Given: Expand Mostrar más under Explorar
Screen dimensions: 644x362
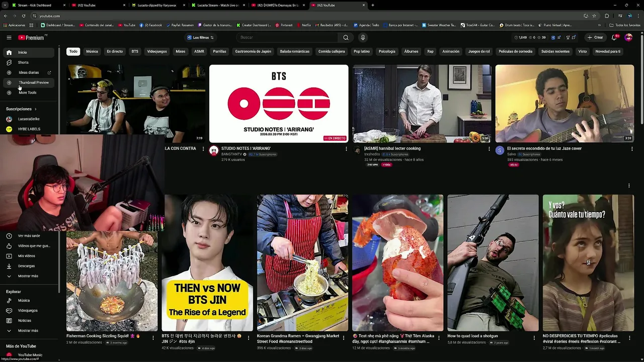Looking at the screenshot, I should coord(29,331).
